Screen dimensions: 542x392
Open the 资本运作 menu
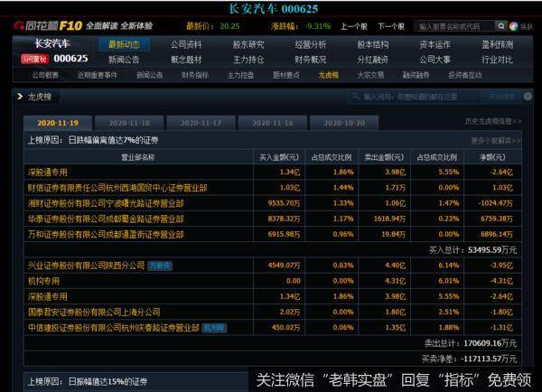tap(435, 44)
